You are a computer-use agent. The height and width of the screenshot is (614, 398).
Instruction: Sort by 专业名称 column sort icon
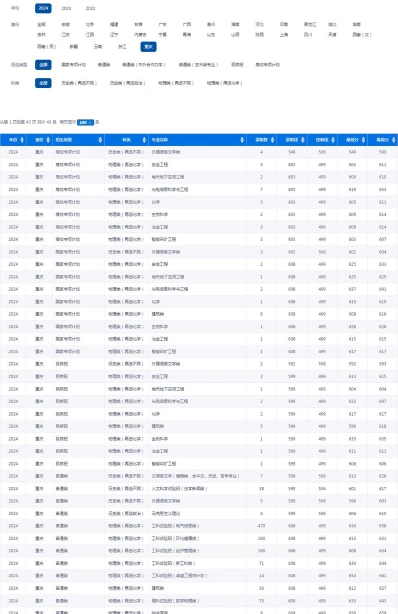242,140
